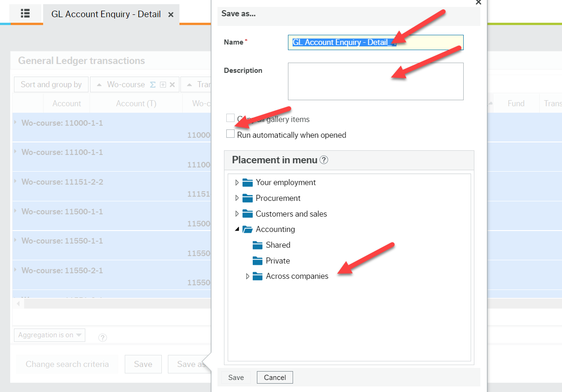The image size is (562, 392).
Task: Enable Copy all gallery items
Action: point(230,118)
